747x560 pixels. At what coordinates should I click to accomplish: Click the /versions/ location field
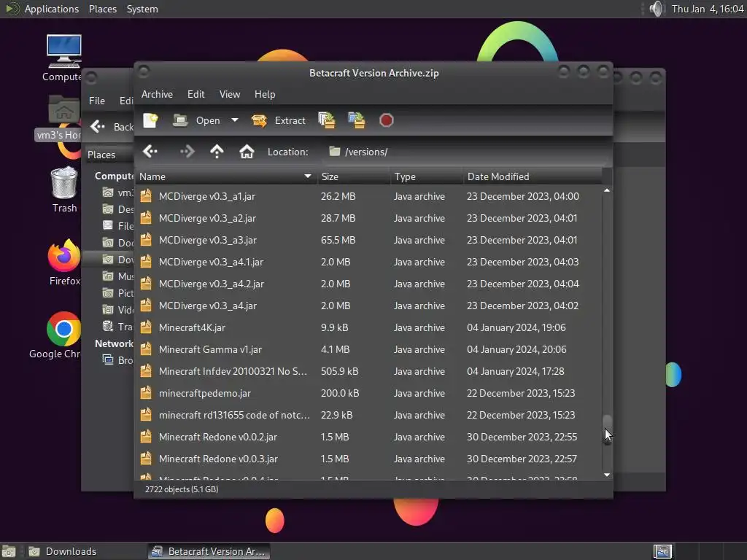coord(467,152)
